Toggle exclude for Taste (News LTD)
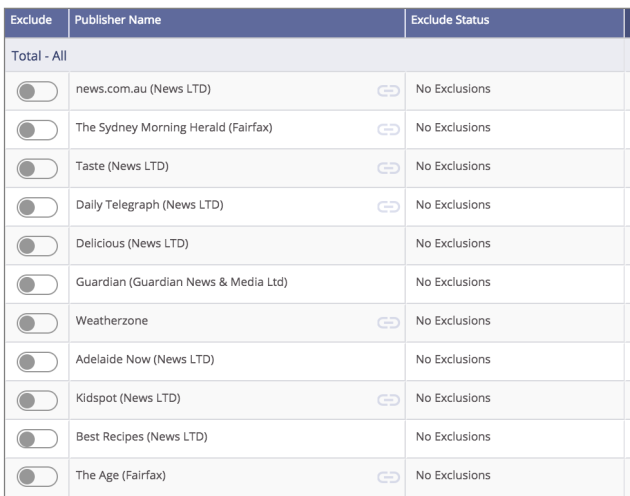Screen dimensions: 630x496 pos(37,168)
